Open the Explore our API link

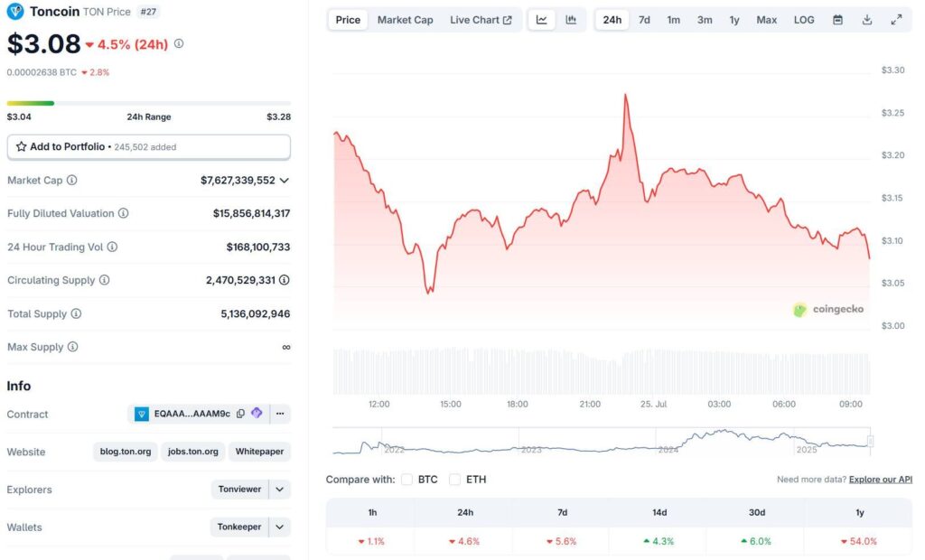(880, 479)
